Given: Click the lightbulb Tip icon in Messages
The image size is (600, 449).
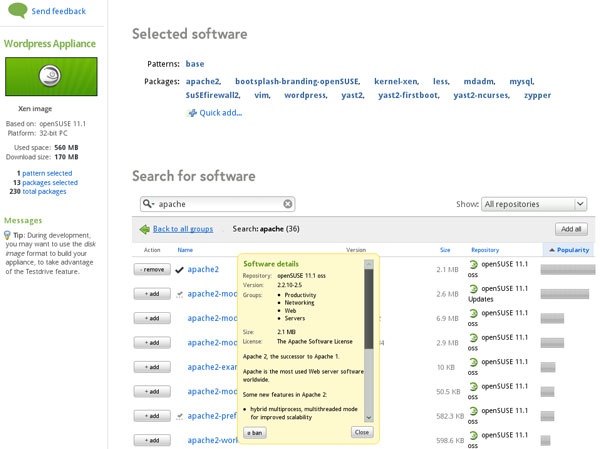Looking at the screenshot, I should point(7,235).
